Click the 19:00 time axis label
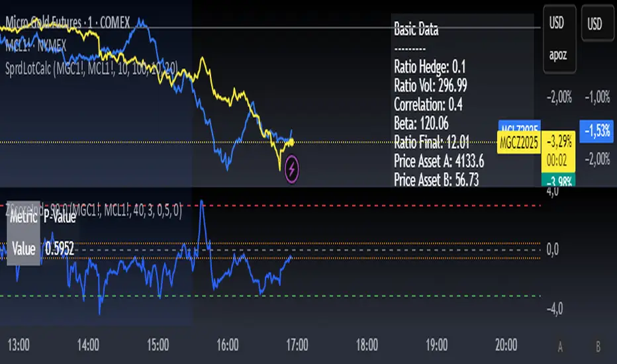 point(436,345)
